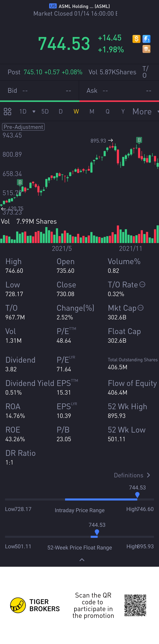
Task: Tap the tan stacked layers icon
Action: point(146,49)
